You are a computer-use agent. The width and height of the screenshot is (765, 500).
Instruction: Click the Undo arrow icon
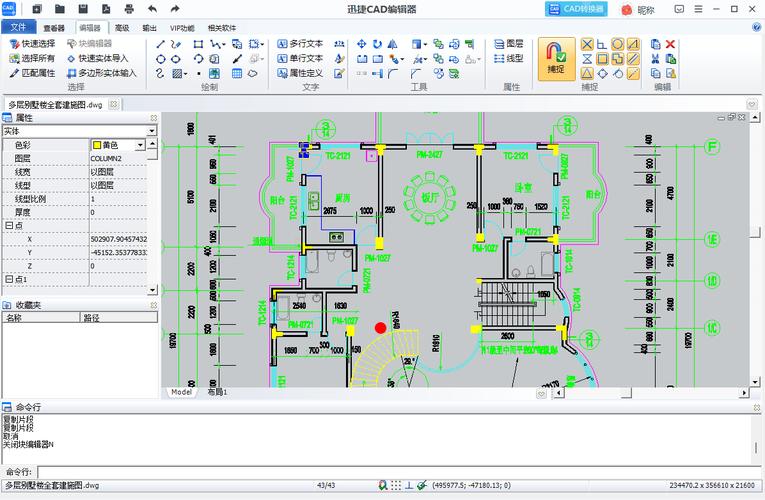tap(152, 9)
